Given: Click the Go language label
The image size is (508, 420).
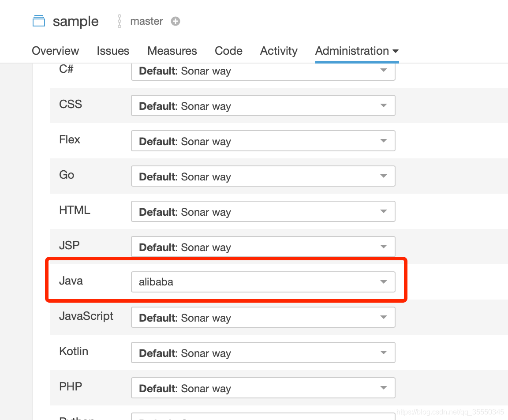Looking at the screenshot, I should click(67, 175).
